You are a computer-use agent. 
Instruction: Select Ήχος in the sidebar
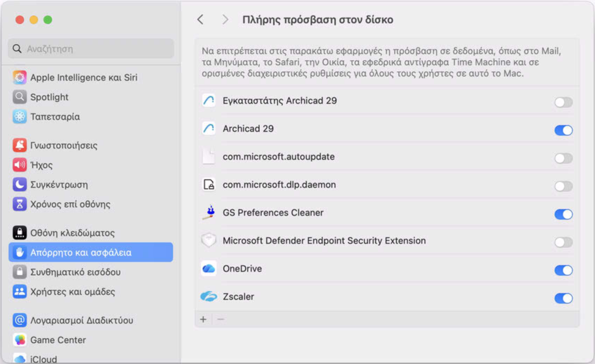click(x=91, y=165)
